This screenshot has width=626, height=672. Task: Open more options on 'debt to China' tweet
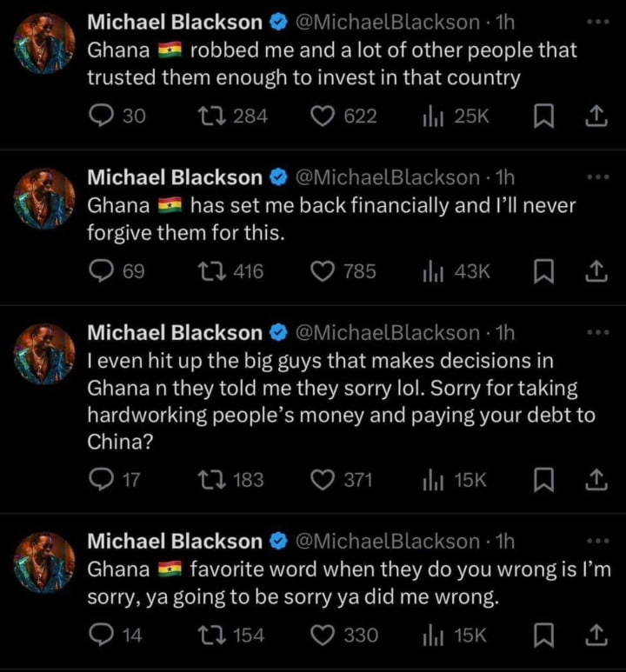click(597, 332)
